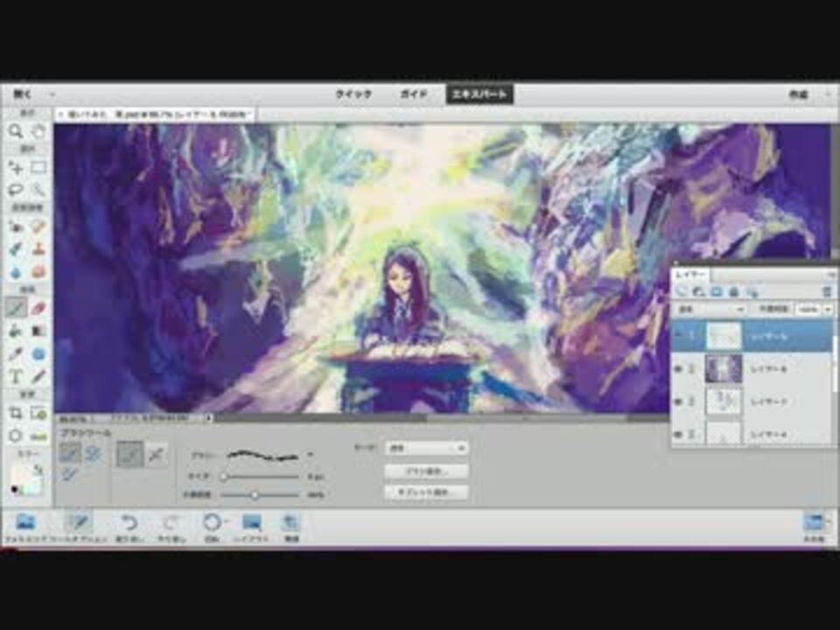This screenshot has height=630, width=840.
Task: Select the Crop tool
Action: click(x=16, y=413)
